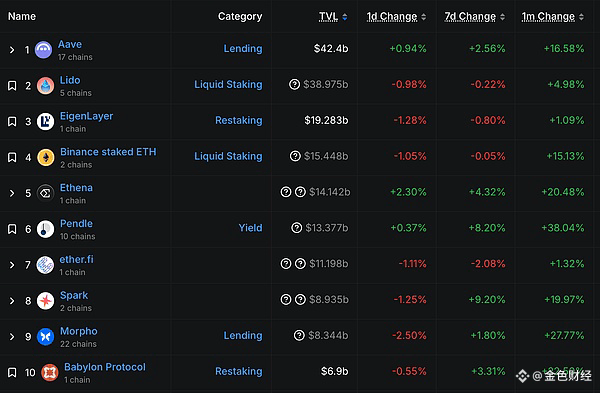
Task: Open the Binance staked ETH protocol link
Action: click(x=108, y=152)
